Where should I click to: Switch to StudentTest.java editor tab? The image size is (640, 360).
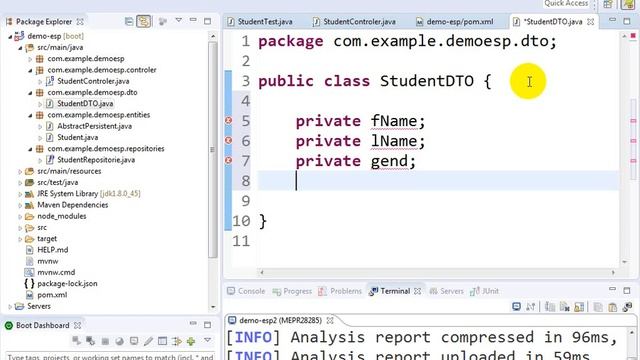click(264, 22)
